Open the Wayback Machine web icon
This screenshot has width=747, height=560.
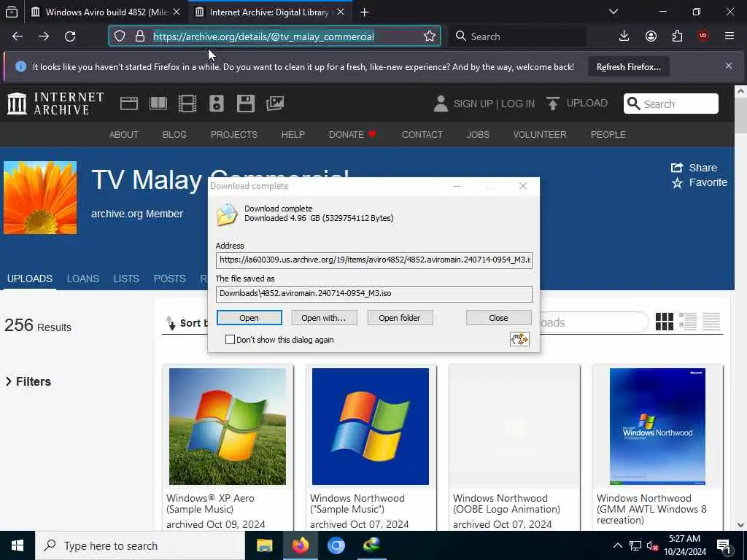[128, 104]
